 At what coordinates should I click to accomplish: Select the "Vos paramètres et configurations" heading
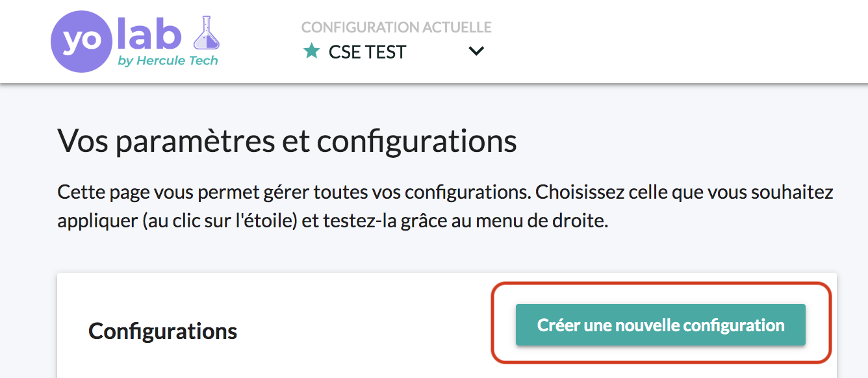tap(287, 140)
